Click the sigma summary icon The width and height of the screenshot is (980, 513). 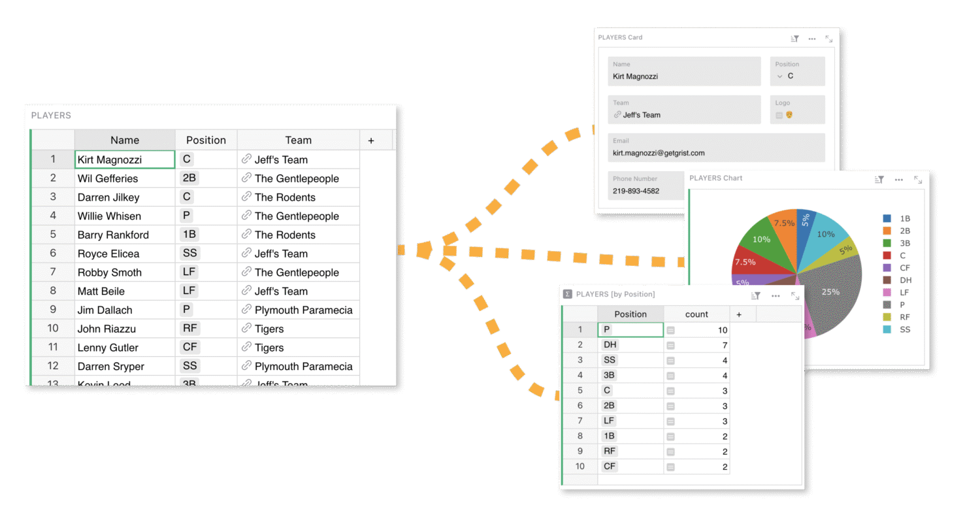coord(568,294)
